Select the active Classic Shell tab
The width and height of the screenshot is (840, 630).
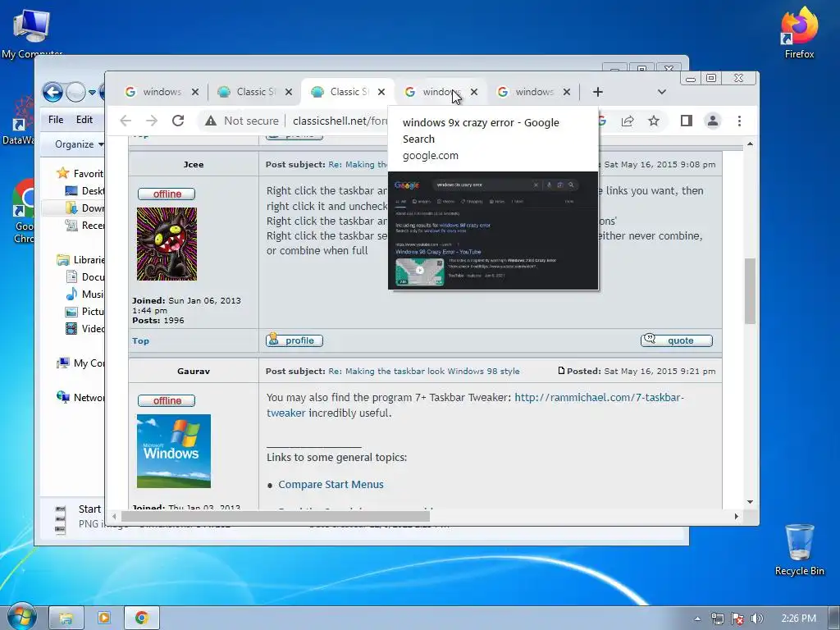click(x=348, y=92)
